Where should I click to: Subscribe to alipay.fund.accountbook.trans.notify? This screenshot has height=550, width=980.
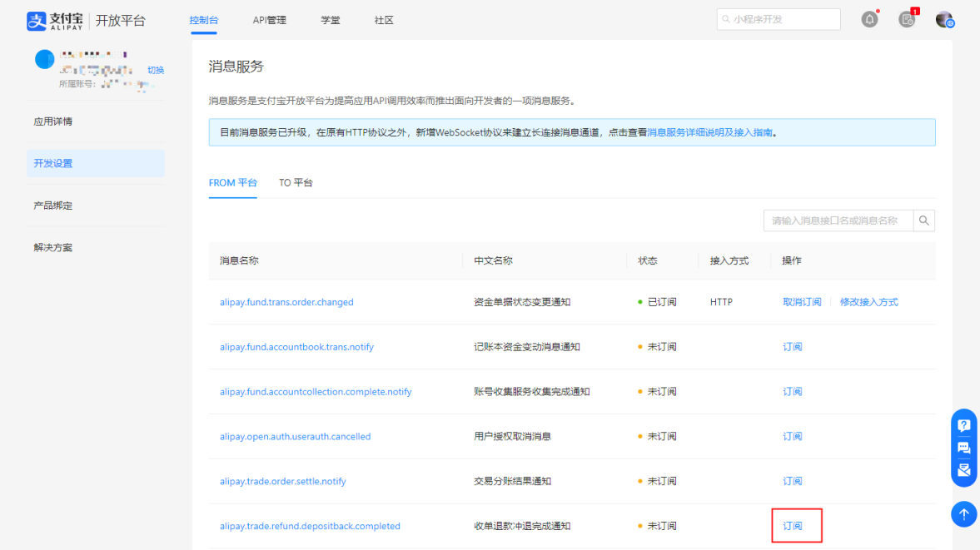coord(793,347)
